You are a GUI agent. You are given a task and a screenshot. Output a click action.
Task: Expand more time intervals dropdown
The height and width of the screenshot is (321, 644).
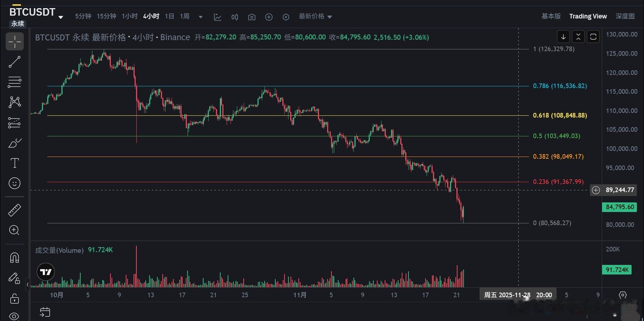tap(201, 17)
